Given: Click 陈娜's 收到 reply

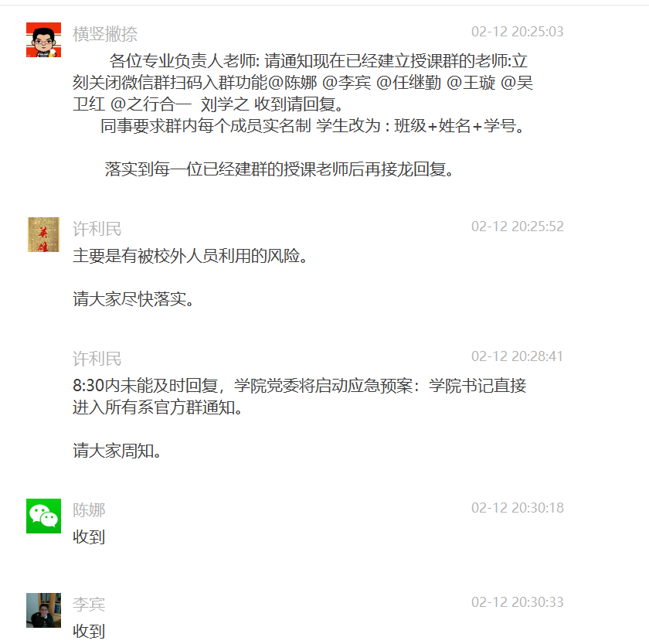Looking at the screenshot, I should (x=89, y=537).
